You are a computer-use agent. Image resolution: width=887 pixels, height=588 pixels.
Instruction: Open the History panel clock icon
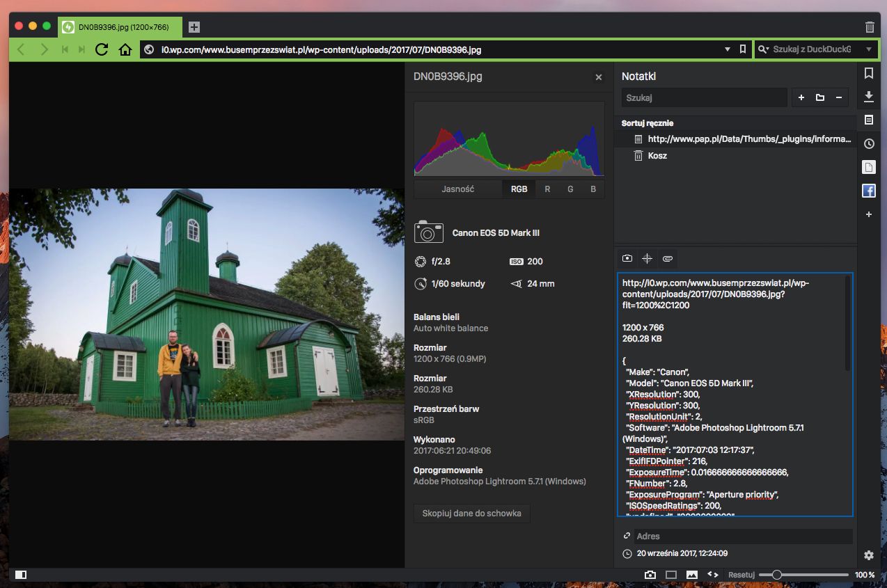click(x=868, y=144)
